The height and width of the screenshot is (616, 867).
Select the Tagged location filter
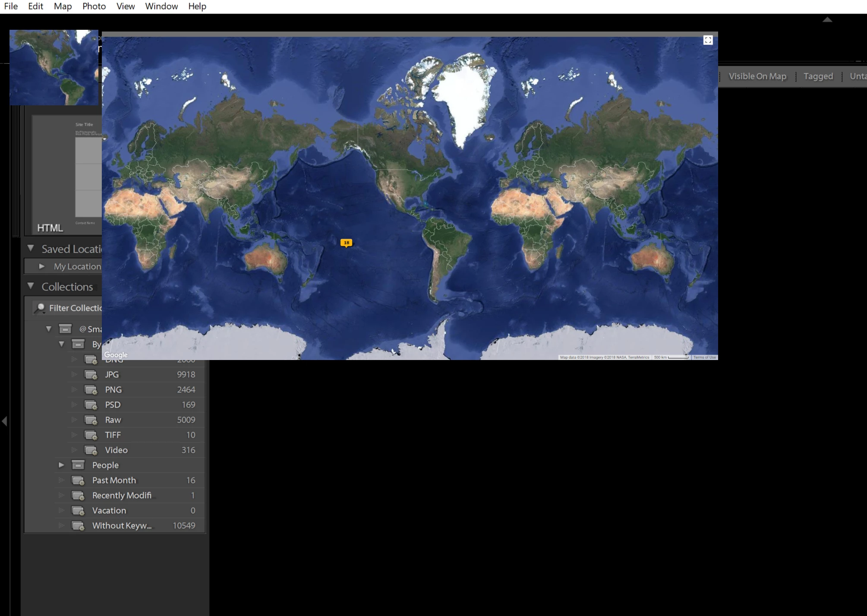pos(818,76)
